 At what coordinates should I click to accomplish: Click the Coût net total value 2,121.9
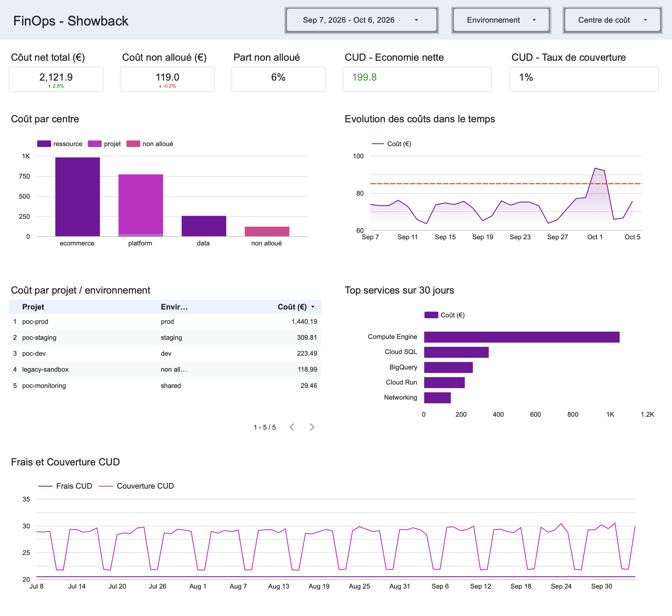(56, 77)
